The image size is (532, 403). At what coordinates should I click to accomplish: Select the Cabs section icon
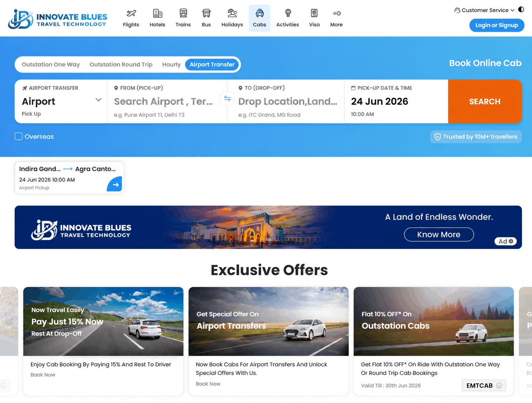tap(260, 14)
